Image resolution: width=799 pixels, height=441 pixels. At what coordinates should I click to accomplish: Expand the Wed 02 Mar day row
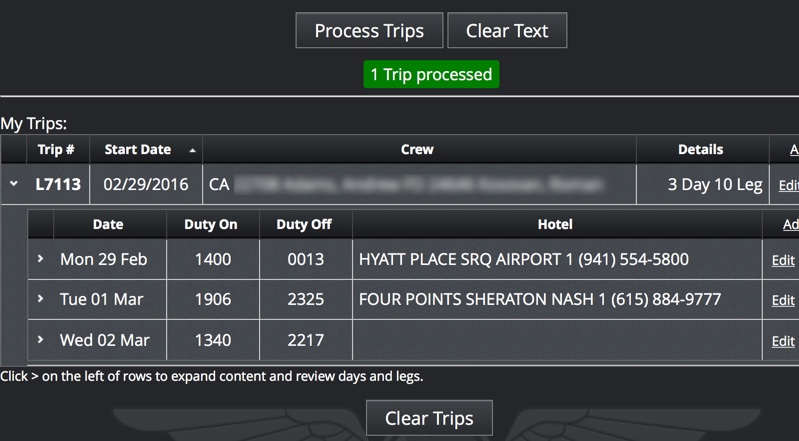click(40, 340)
